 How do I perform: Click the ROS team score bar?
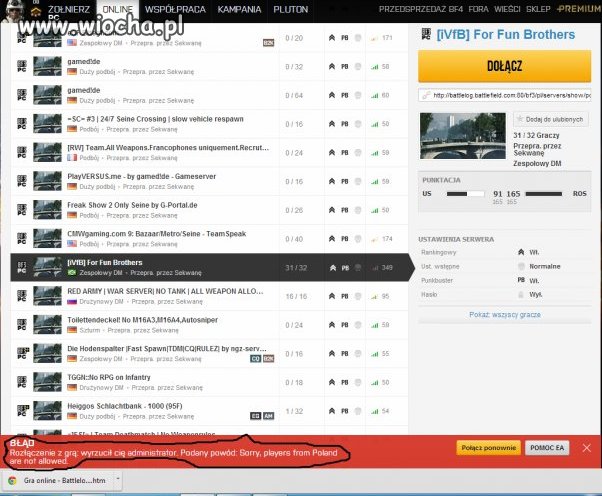pyautogui.click(x=544, y=194)
